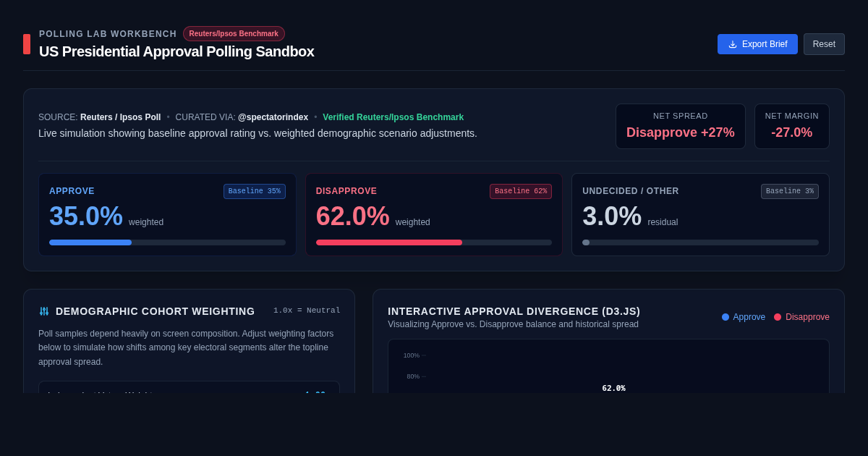Click the 100% axis label in chart
Viewport: 868px width, 456px height.
(x=411, y=355)
